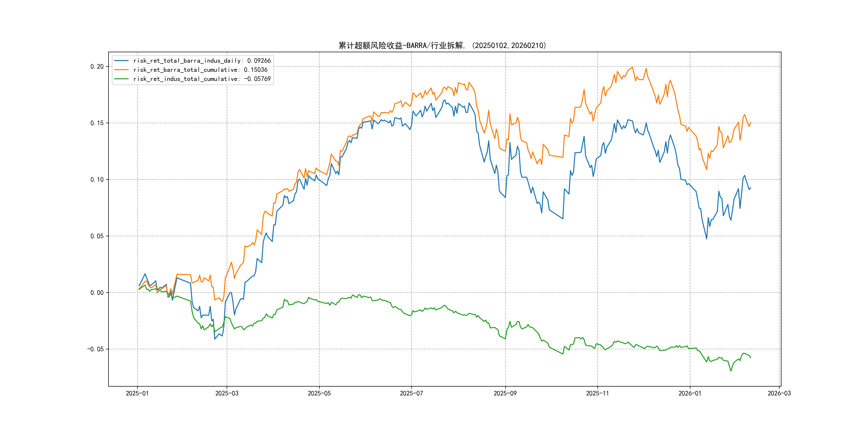
Task: Click the 2026-03 x-axis label
Action: [779, 393]
